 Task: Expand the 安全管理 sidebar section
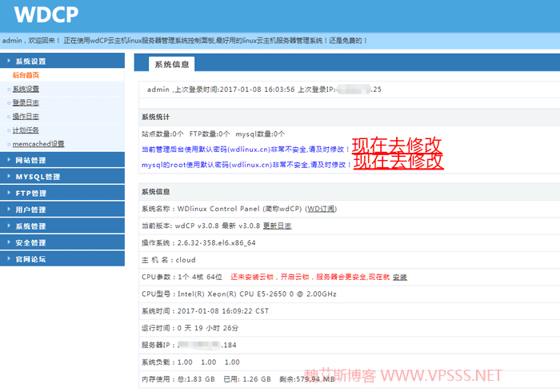coord(30,242)
